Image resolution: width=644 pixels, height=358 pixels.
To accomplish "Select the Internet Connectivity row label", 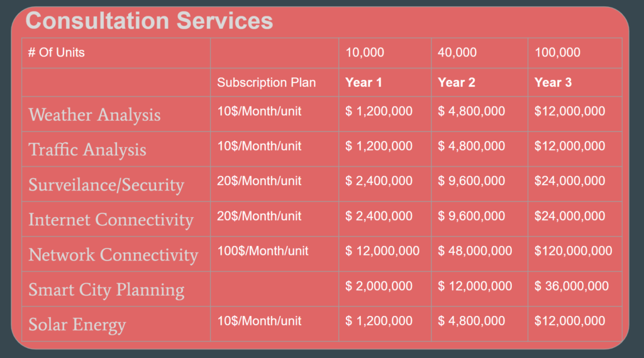I will click(111, 220).
